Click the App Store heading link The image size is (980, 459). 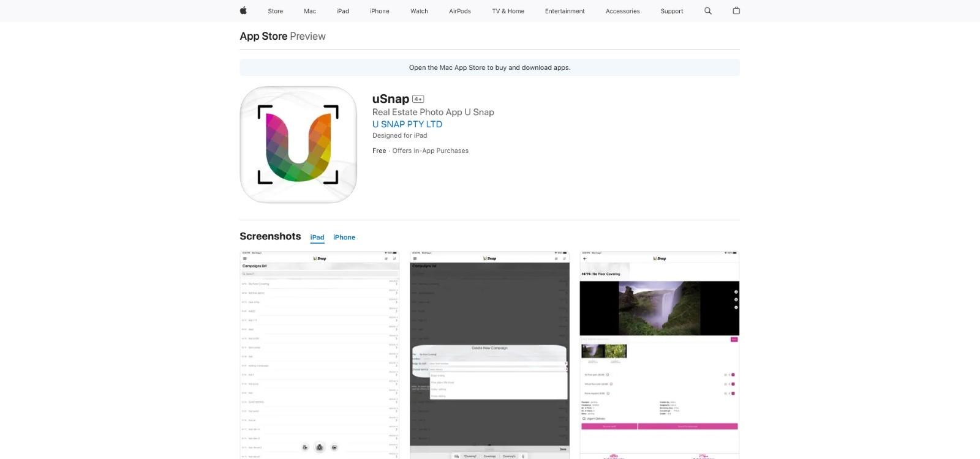coord(263,36)
